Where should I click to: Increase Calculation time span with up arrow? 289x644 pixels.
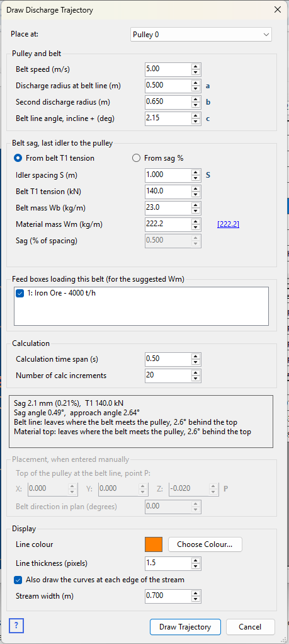196,356
